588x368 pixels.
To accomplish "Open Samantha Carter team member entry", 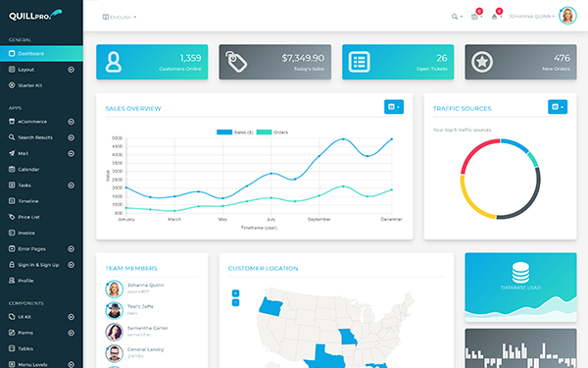I will [x=152, y=332].
